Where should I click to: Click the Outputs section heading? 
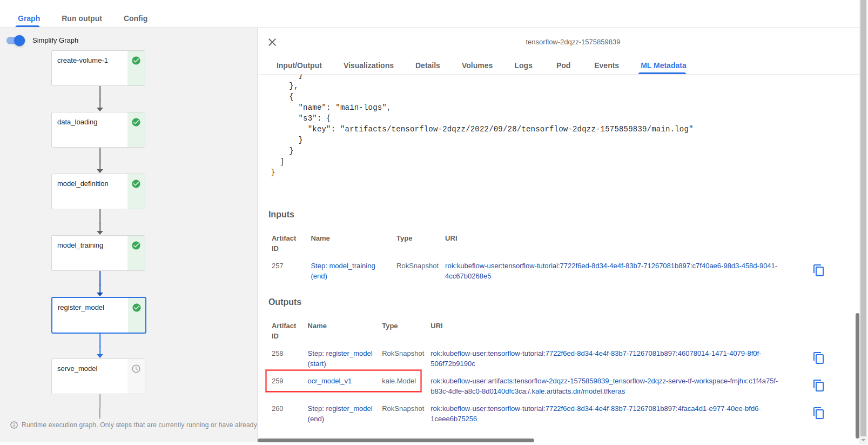point(285,302)
